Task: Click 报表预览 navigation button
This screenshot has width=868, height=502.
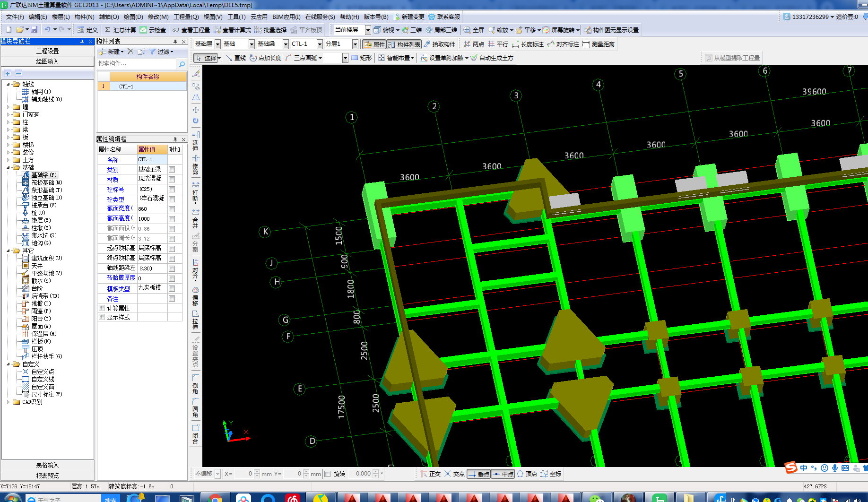Action: (47, 476)
